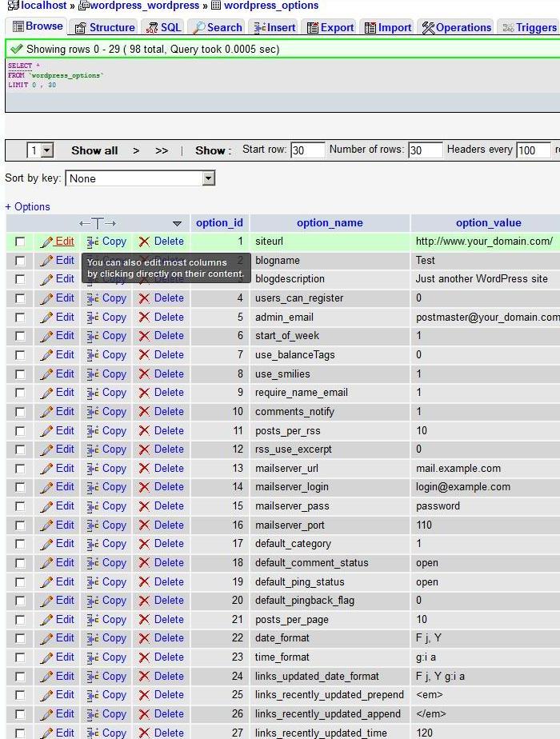Tick the checkbox for mailserver_login row
Screen dimensions: 560x739
click(x=20, y=487)
